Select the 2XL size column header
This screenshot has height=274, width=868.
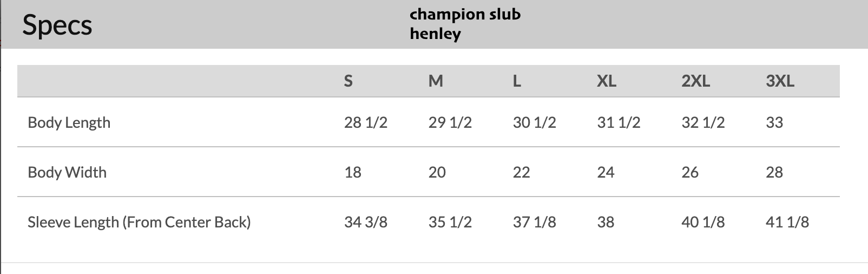tap(695, 81)
